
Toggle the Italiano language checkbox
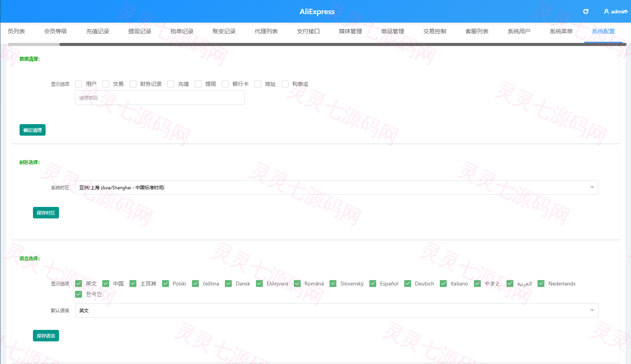tap(443, 284)
